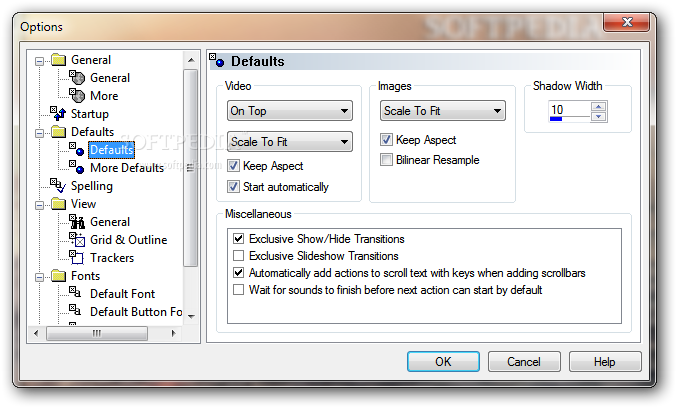Toggle automatically add scroll text actions option

[238, 273]
